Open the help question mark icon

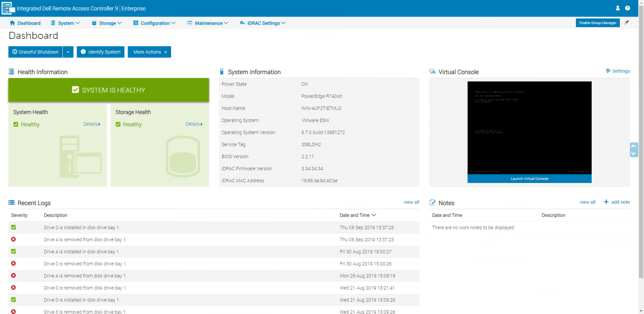click(627, 8)
